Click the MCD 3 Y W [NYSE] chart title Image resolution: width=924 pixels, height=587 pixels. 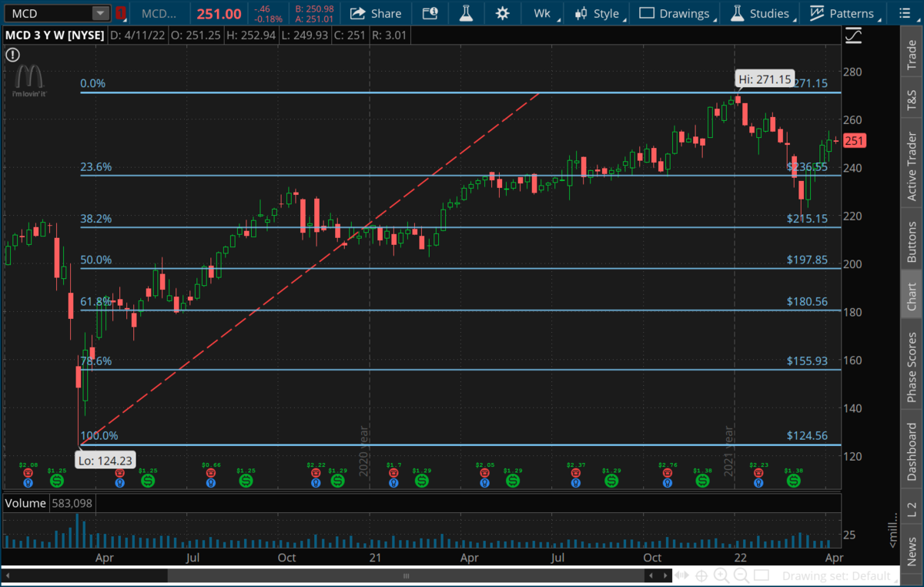pyautogui.click(x=55, y=35)
